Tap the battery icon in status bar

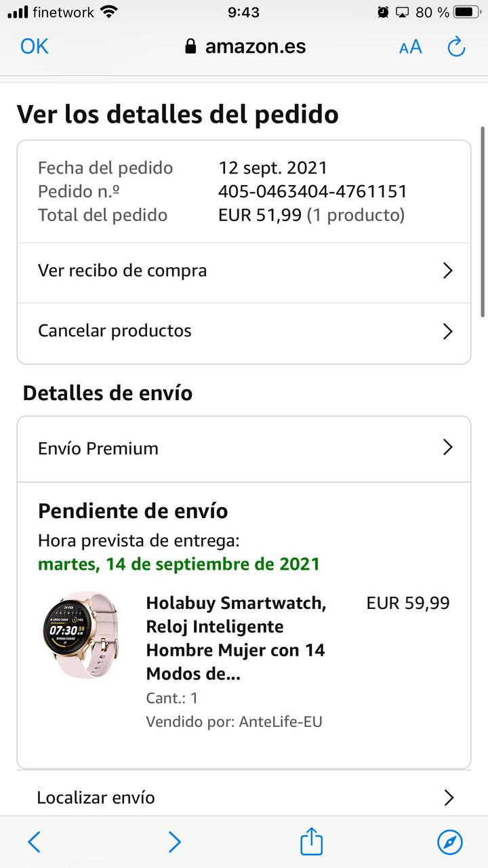click(x=466, y=12)
